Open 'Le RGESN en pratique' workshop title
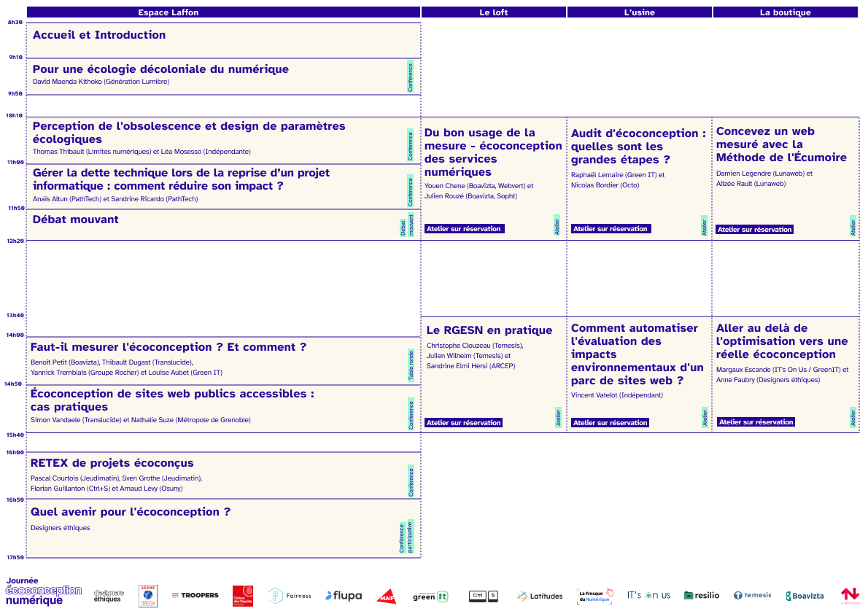 pos(489,330)
